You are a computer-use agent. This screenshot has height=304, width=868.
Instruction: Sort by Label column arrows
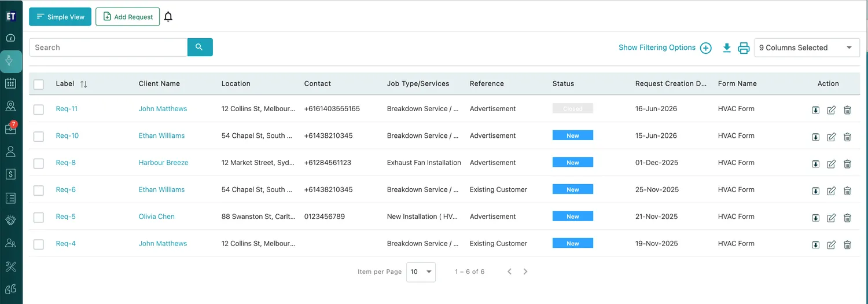click(x=83, y=84)
